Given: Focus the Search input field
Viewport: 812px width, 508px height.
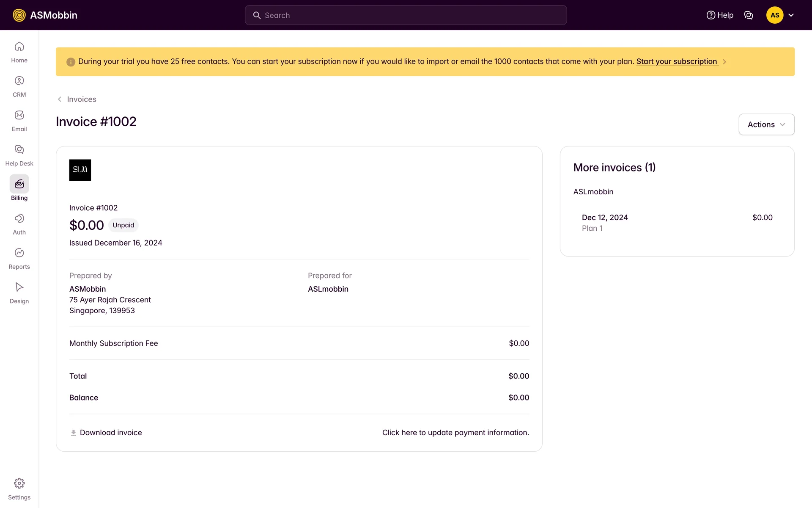Looking at the screenshot, I should pos(406,15).
